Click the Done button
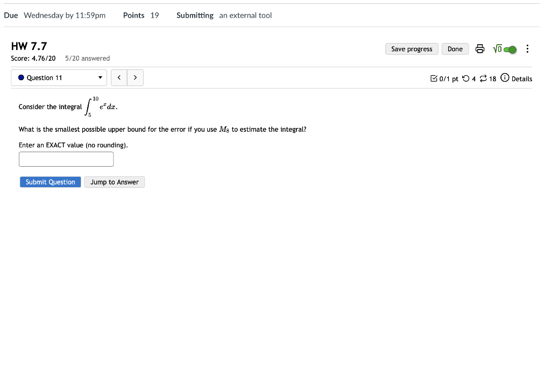551x392 pixels. click(x=455, y=49)
